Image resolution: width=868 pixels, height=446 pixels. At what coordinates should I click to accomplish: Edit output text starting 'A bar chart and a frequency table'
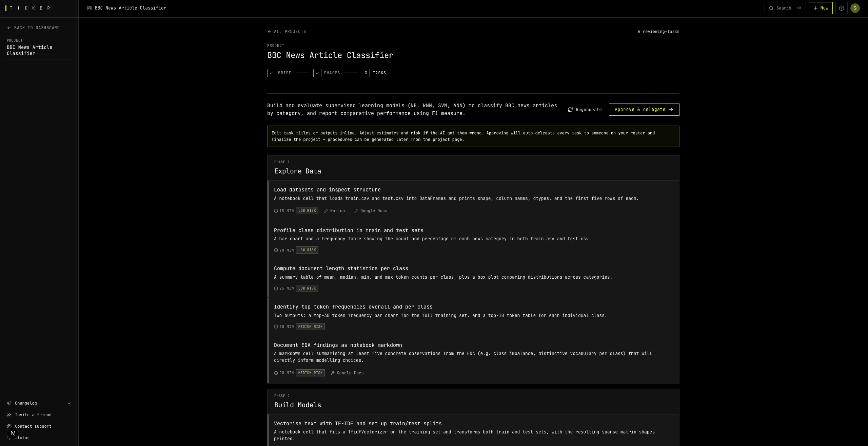(432, 239)
